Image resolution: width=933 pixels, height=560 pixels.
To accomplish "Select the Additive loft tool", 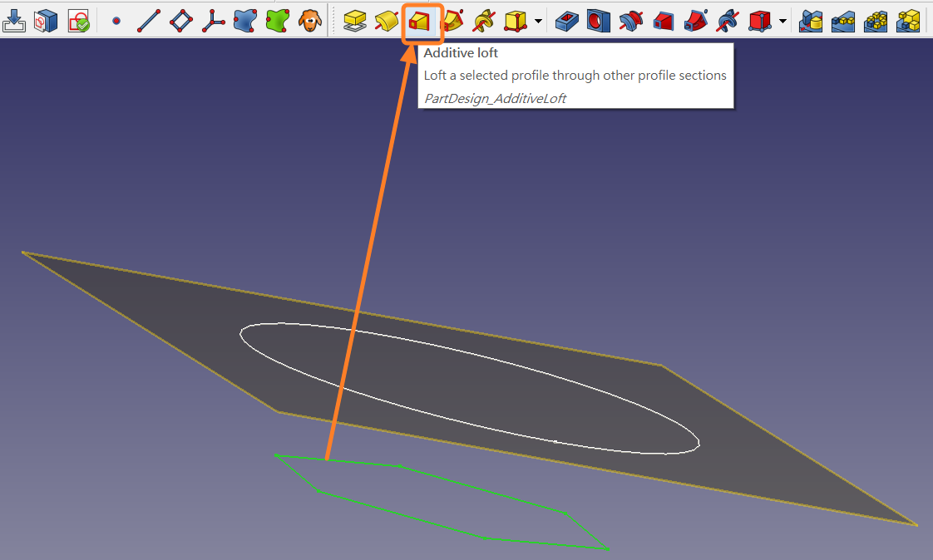I will tap(419, 22).
